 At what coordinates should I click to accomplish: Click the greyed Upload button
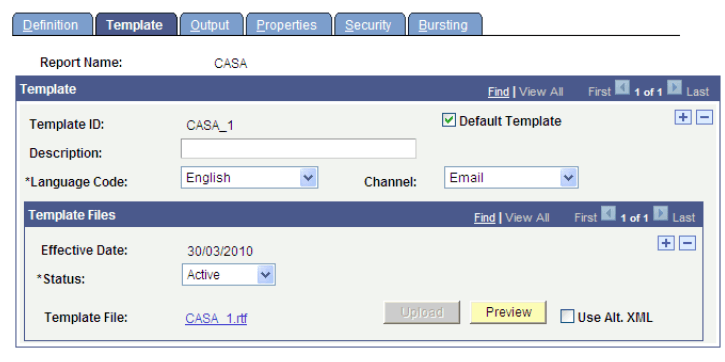pyautogui.click(x=422, y=312)
